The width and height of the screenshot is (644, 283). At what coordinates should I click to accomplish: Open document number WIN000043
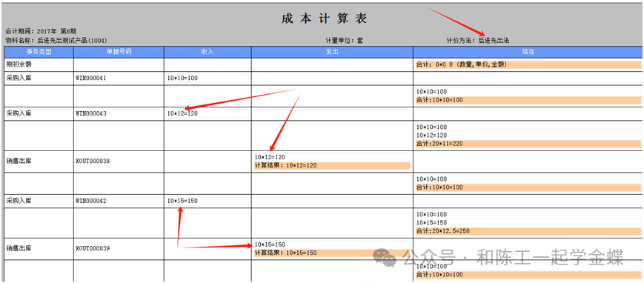point(91,114)
